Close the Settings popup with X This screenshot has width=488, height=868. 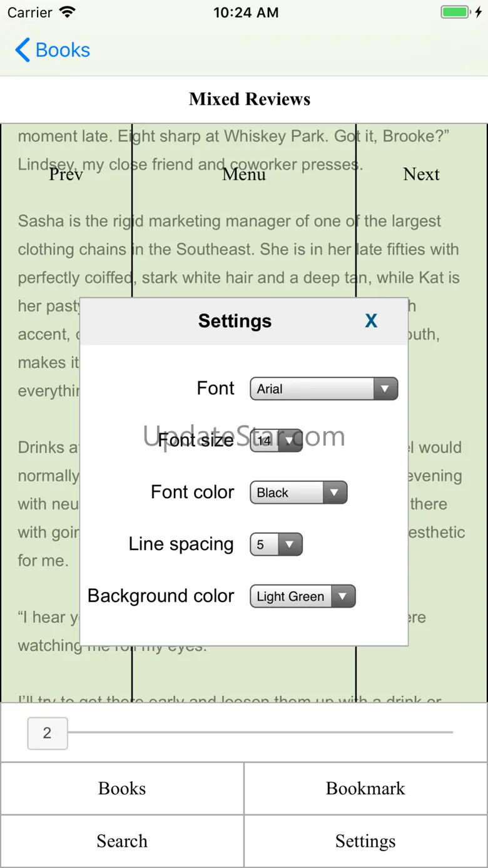pos(371,321)
